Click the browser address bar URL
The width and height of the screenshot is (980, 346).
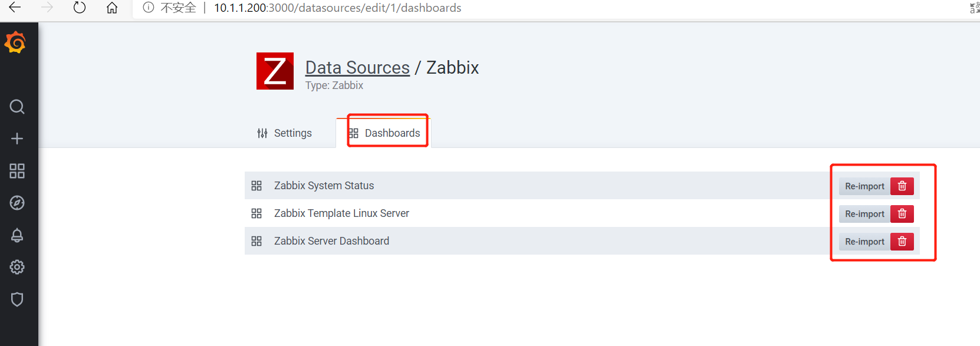click(x=337, y=8)
